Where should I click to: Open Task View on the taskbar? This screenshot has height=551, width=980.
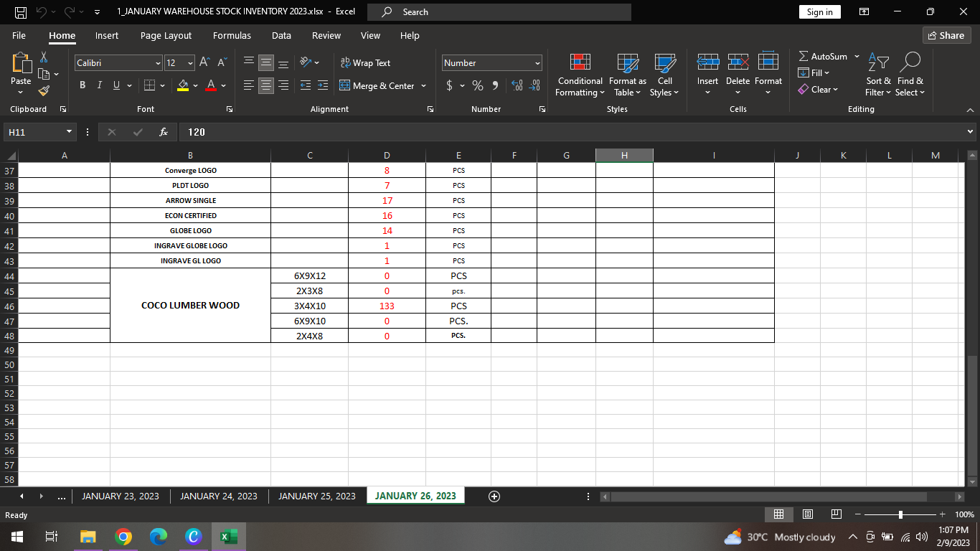click(x=52, y=536)
